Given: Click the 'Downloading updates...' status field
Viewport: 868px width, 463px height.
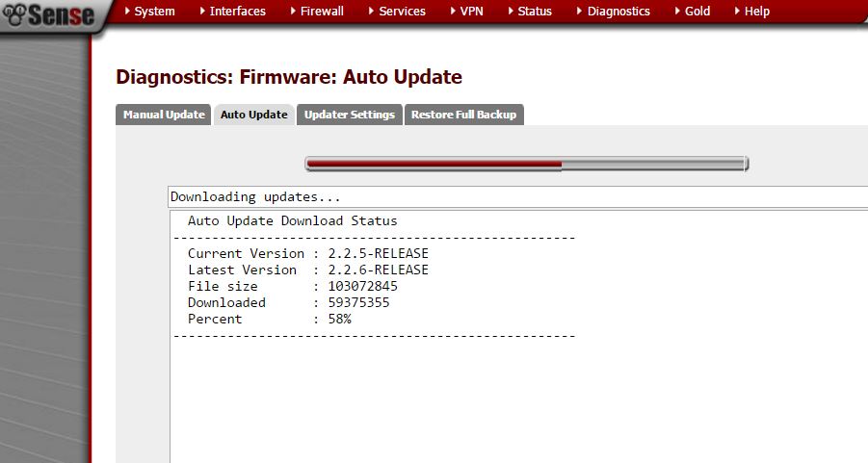Looking at the screenshot, I should point(517,197).
